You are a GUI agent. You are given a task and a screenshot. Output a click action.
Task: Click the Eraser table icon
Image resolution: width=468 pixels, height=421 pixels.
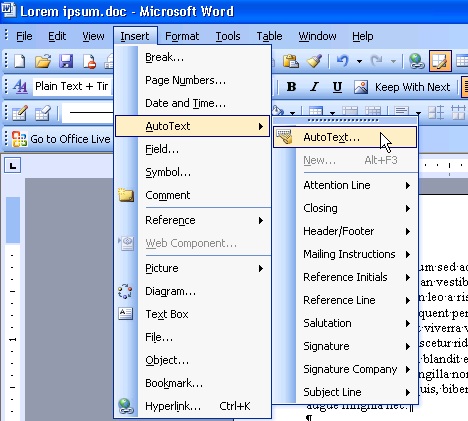[x=43, y=113]
